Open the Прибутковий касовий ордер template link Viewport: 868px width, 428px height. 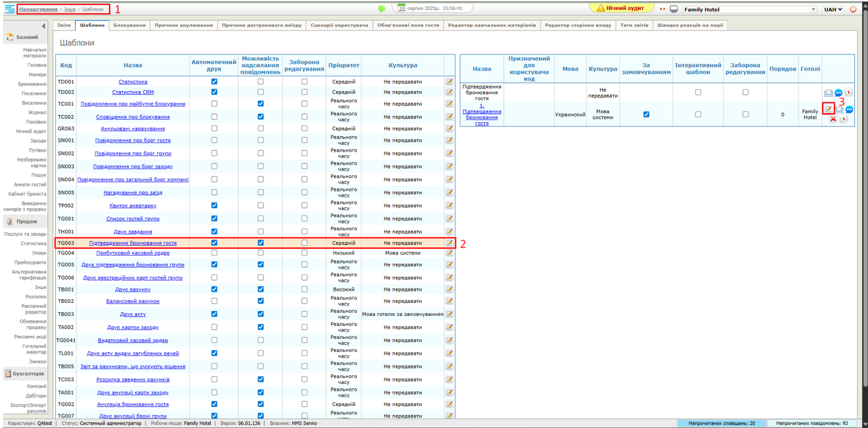click(x=133, y=253)
